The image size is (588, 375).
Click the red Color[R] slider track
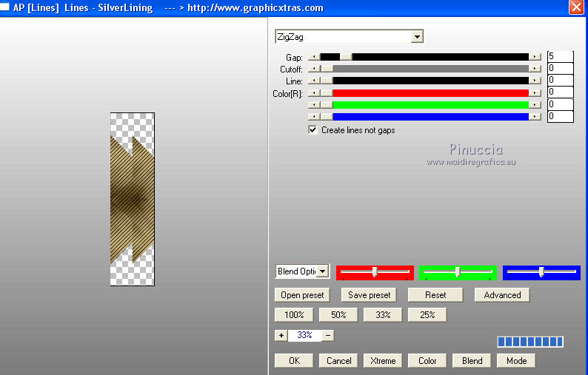pyautogui.click(x=430, y=93)
